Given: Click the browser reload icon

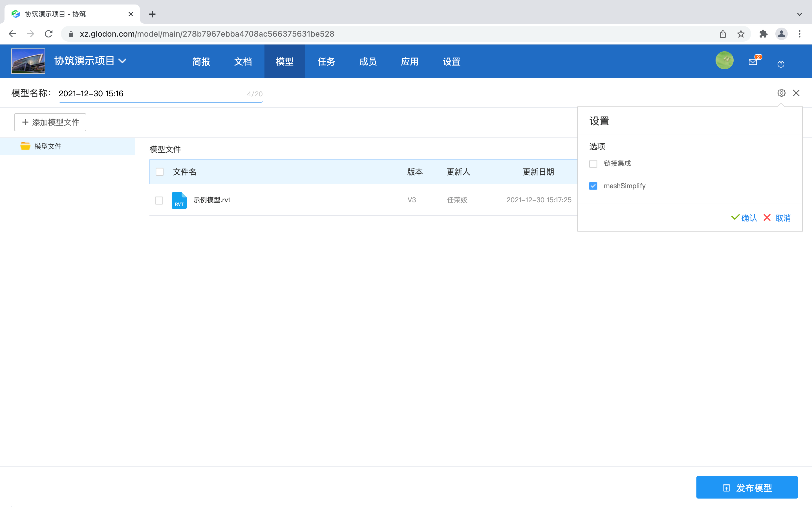Looking at the screenshot, I should click(x=48, y=34).
